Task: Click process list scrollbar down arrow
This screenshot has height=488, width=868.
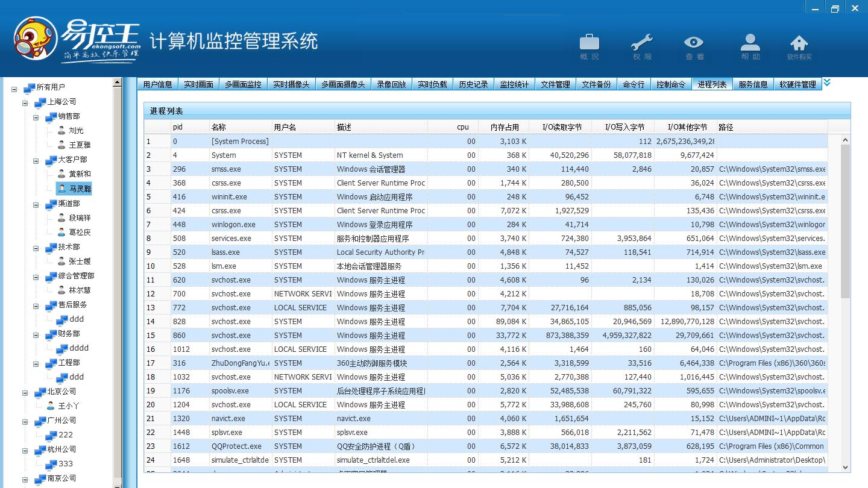Action: (x=845, y=467)
